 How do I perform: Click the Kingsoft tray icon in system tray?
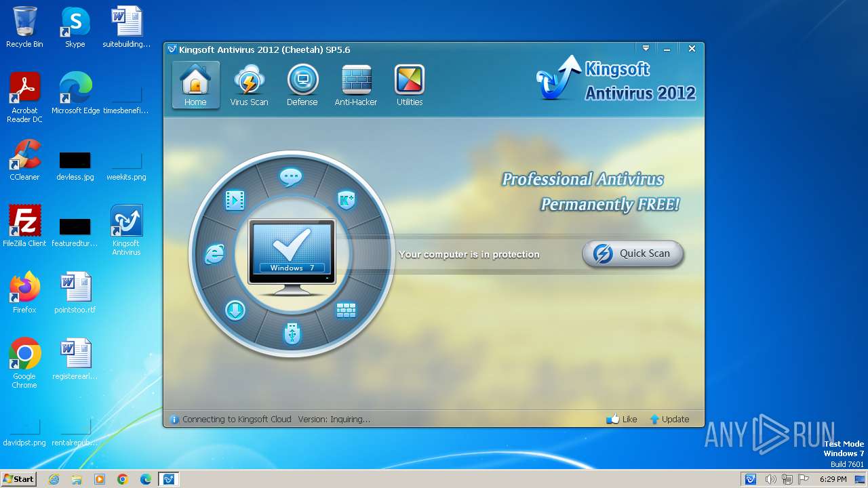pyautogui.click(x=751, y=479)
